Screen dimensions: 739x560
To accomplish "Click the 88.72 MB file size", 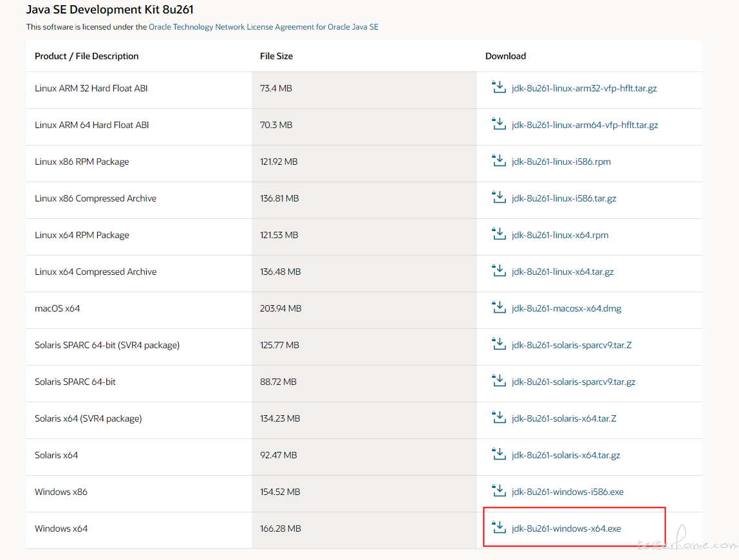I will pyautogui.click(x=278, y=382).
